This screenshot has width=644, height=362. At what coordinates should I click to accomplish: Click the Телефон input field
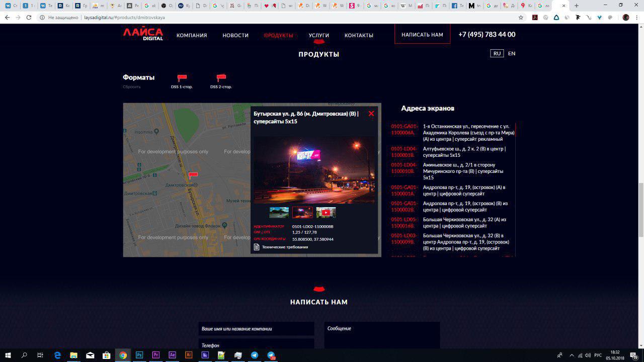[x=256, y=345]
